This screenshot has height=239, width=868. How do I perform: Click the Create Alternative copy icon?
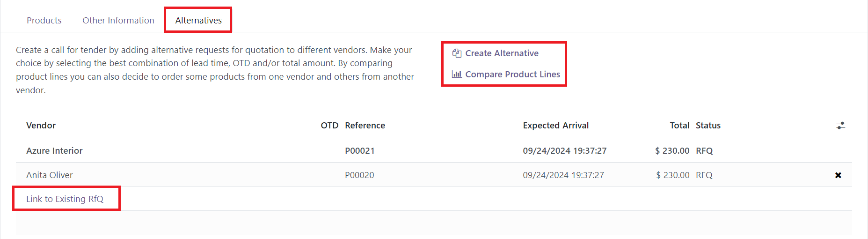click(457, 53)
